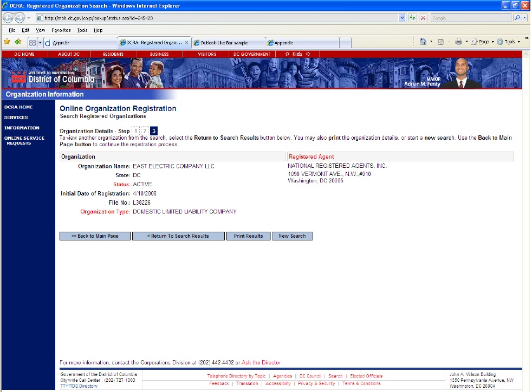Click the RSS feeds icon
This screenshot has height=392, width=532.
coord(440,42)
